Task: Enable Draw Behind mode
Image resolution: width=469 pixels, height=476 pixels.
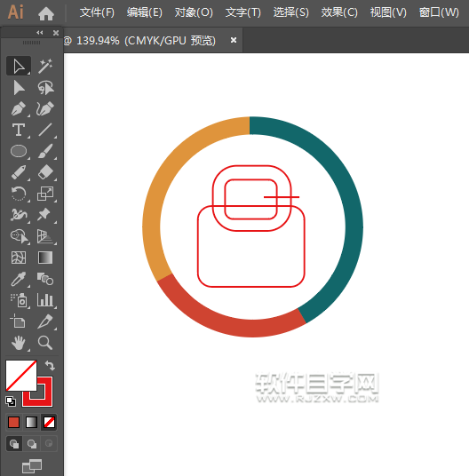Action: pos(32,444)
